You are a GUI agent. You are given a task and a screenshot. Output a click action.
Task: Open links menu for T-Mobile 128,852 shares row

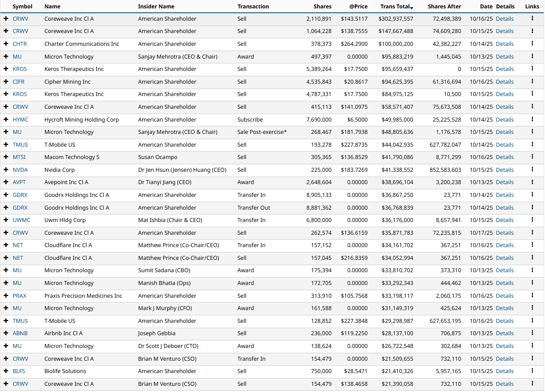(x=532, y=321)
